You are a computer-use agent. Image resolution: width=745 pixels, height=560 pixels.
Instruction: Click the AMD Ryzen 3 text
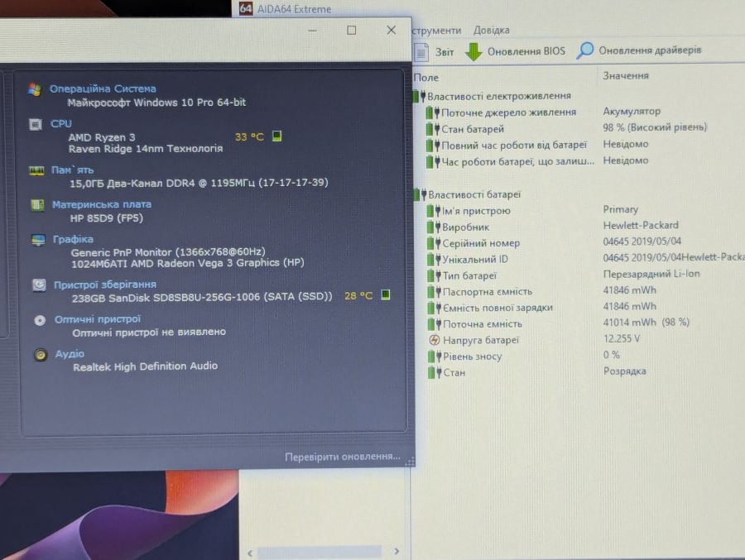(102, 137)
